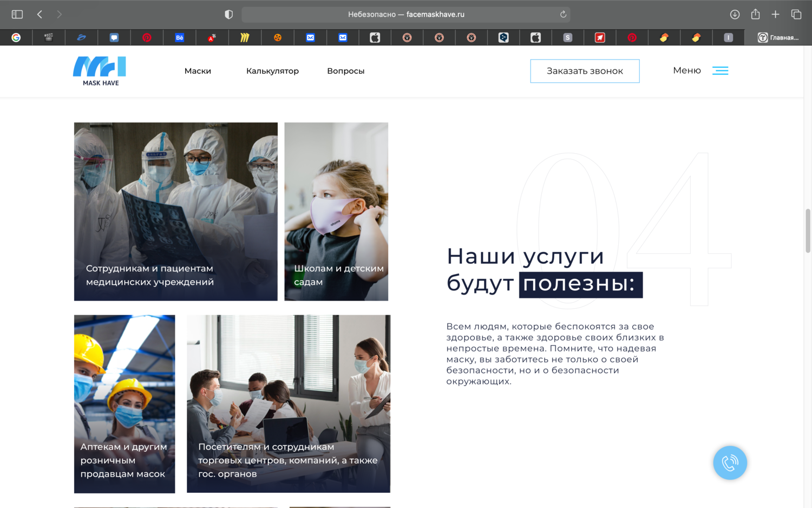The width and height of the screenshot is (812, 508).
Task: Open the 'Калькулятор' navigation link
Action: pyautogui.click(x=272, y=71)
